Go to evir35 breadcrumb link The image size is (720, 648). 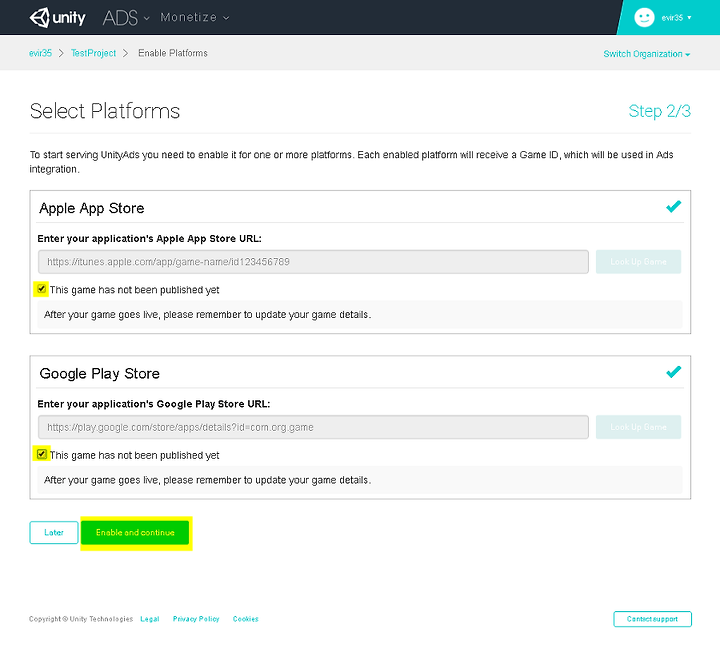click(40, 53)
